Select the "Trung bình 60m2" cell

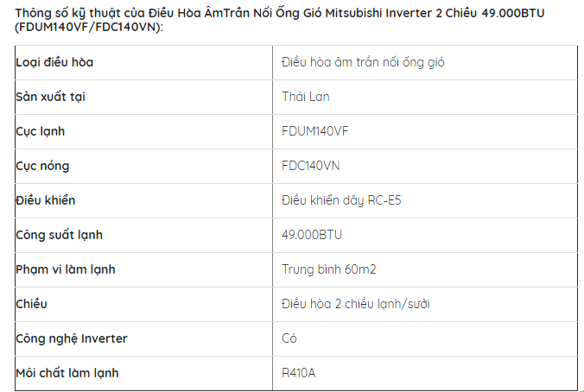[328, 269]
